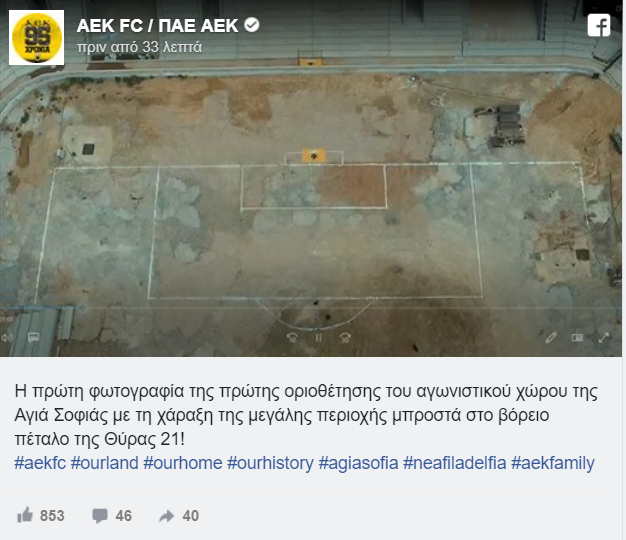Rewind the video 10 seconds
Screen dimensions: 626x540
click(x=292, y=338)
